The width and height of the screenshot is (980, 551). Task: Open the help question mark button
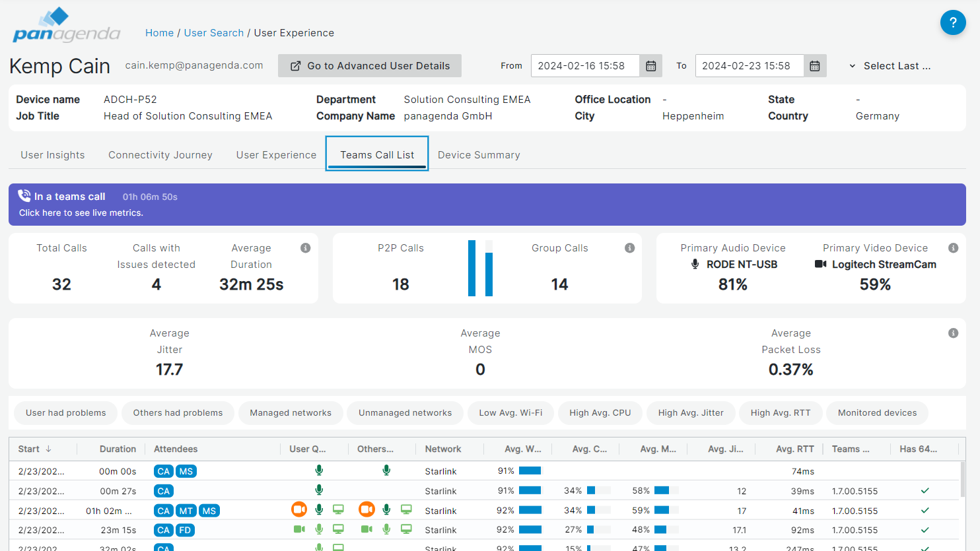point(953,23)
